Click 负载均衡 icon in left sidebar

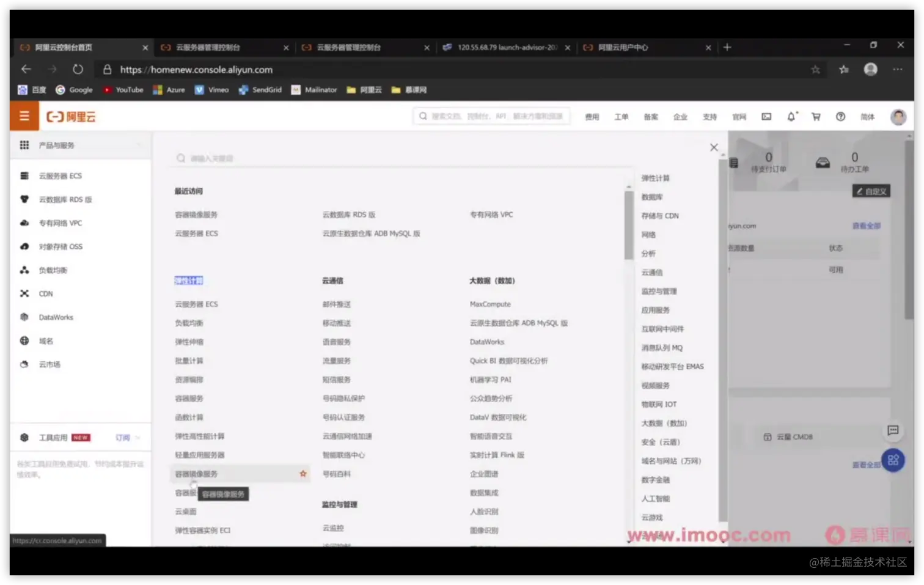click(x=24, y=270)
